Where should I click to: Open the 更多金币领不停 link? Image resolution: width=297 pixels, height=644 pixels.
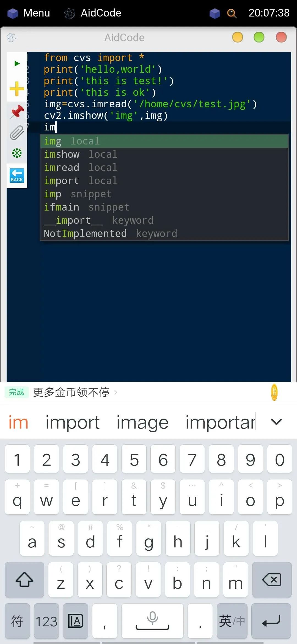(71, 392)
